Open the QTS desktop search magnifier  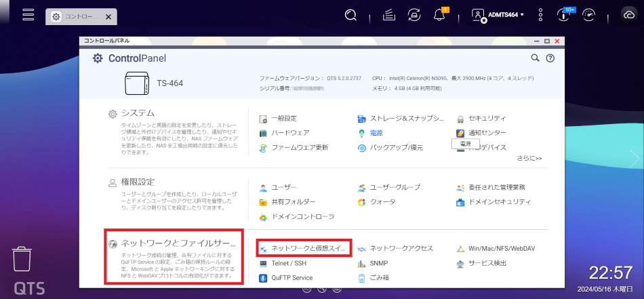point(350,16)
